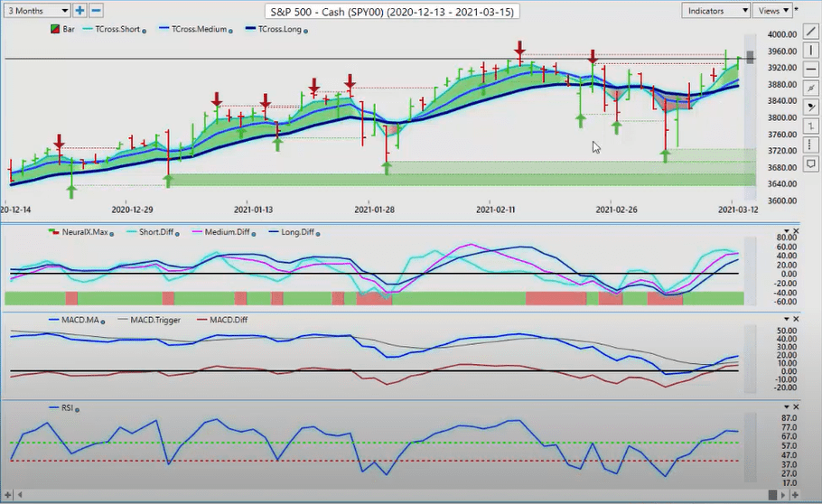Open the Views dropdown
The height and width of the screenshot is (504, 822).
pyautogui.click(x=772, y=11)
